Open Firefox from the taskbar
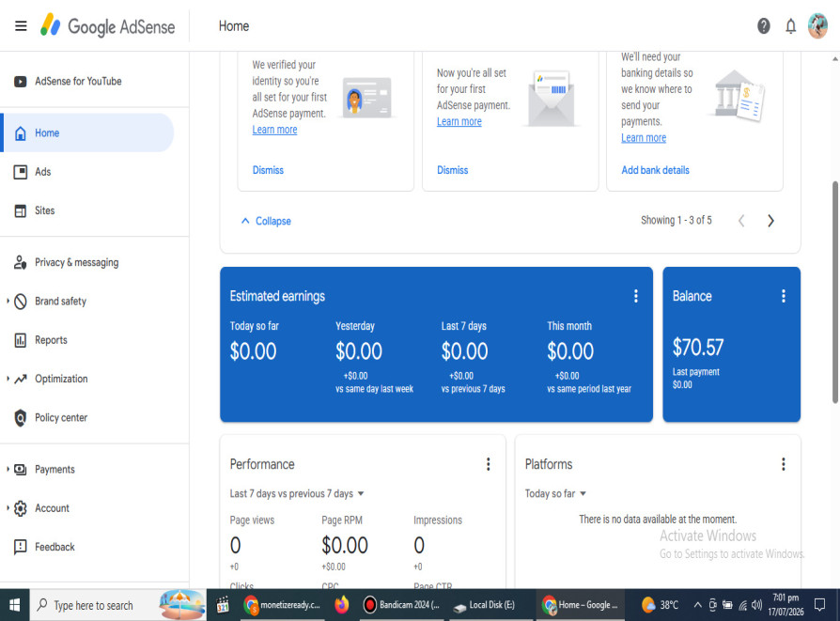The image size is (840, 621). coord(342,605)
